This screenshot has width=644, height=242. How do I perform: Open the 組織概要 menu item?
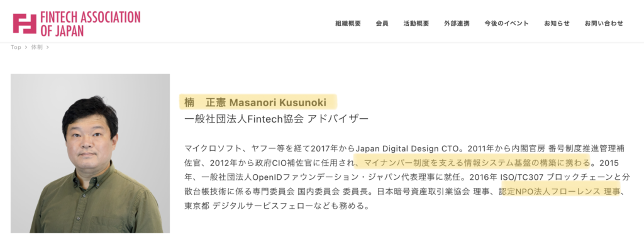pyautogui.click(x=348, y=23)
